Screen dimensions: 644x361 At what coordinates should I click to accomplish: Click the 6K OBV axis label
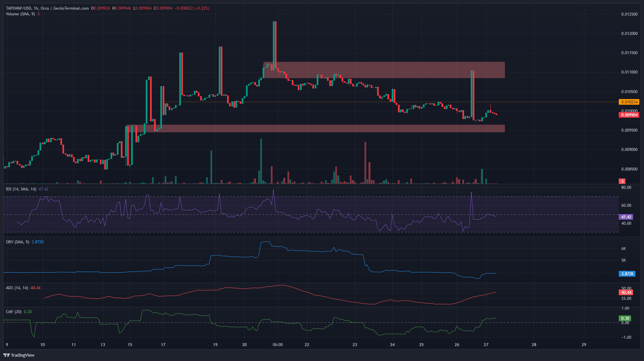(x=623, y=249)
